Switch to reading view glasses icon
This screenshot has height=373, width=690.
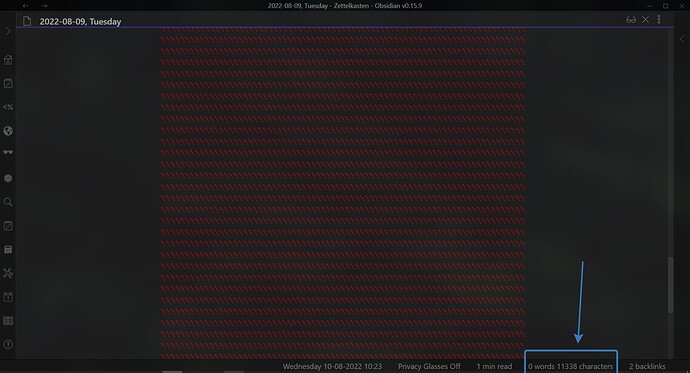[x=631, y=20]
